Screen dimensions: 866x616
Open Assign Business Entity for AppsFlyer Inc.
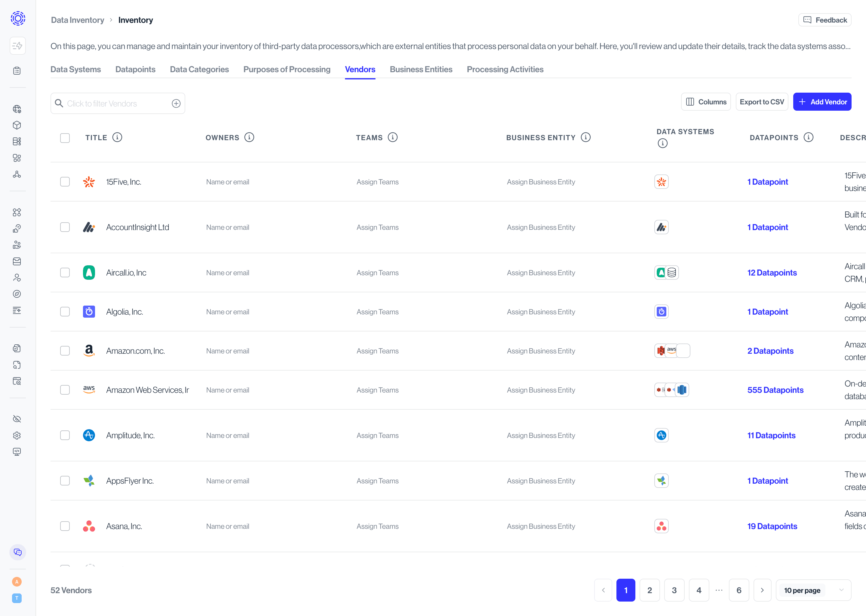[x=541, y=481]
